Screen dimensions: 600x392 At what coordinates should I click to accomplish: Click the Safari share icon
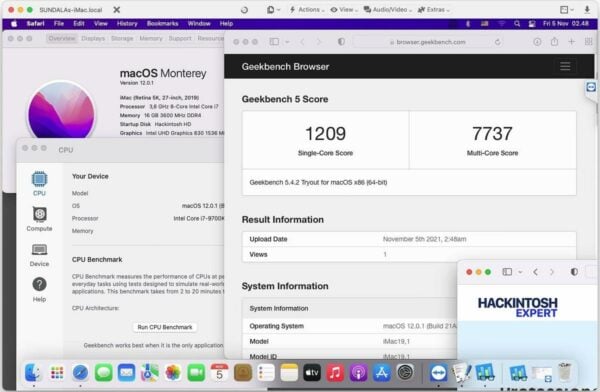[554, 42]
